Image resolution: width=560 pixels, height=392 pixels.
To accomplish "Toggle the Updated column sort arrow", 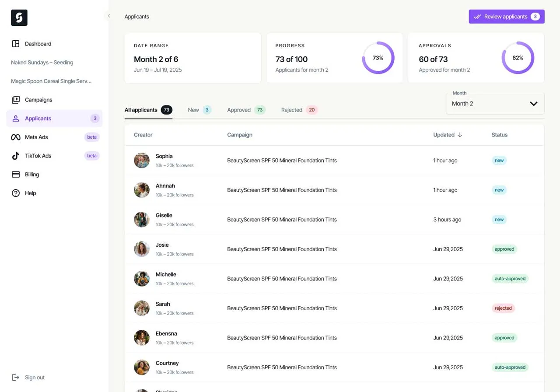I will (459, 135).
